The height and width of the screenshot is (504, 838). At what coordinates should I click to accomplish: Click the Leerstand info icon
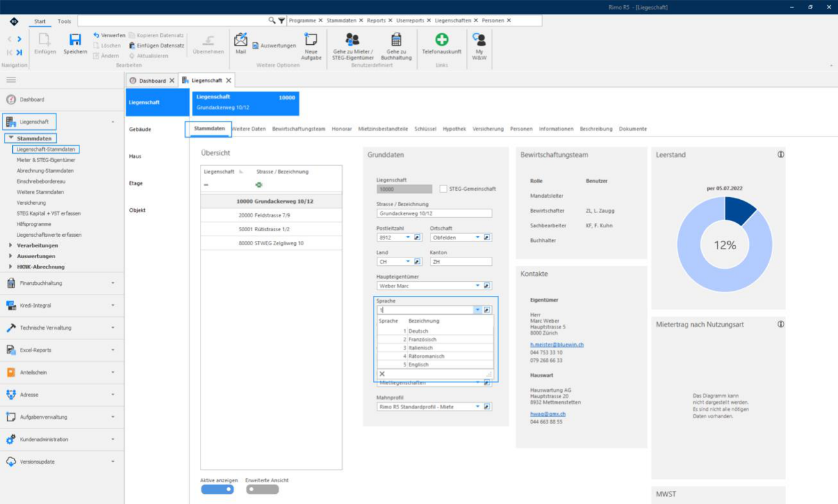781,154
